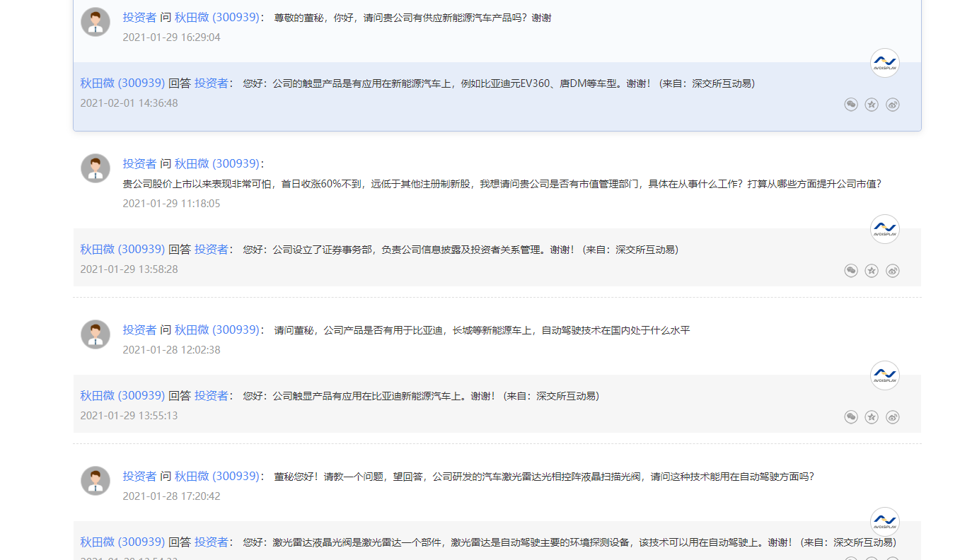Image resolution: width=972 pixels, height=560 pixels.
Task: Open 投资者 link in the 13:55:13 answer
Action: (x=212, y=396)
